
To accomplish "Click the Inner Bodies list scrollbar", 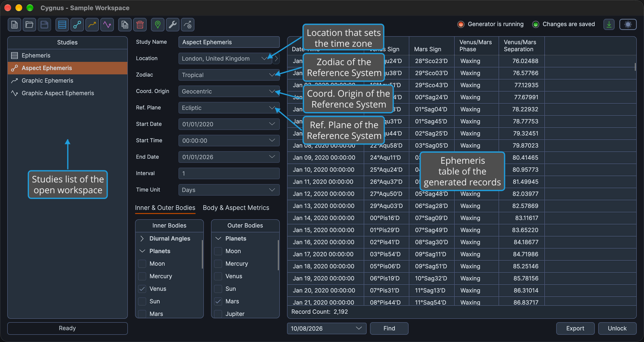I will 202,255.
